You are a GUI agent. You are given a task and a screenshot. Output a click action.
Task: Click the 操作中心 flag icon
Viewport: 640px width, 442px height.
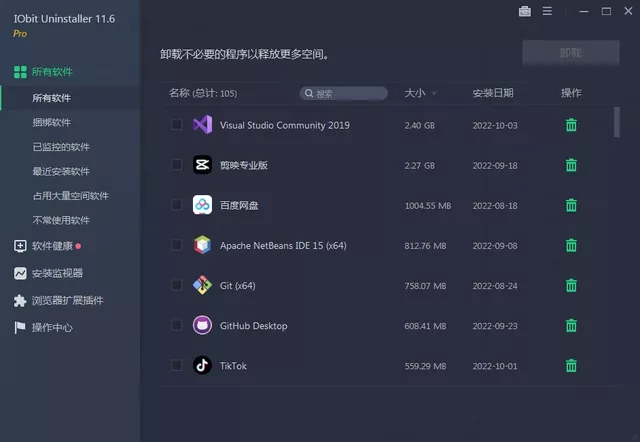20,327
